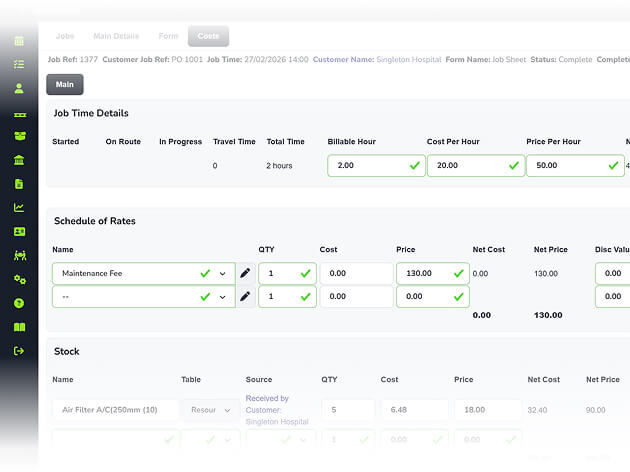Click the Price Per Hour field showing 50.00
This screenshot has width=630, height=472.
tap(575, 166)
